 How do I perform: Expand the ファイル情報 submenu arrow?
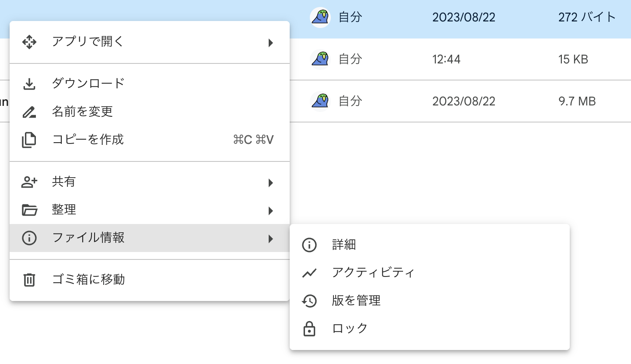tap(270, 238)
